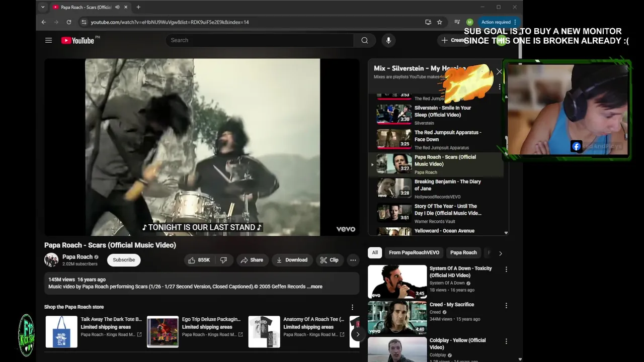Viewport: 644px width, 362px height.
Task: Select the All filter chip
Action: (x=374, y=253)
